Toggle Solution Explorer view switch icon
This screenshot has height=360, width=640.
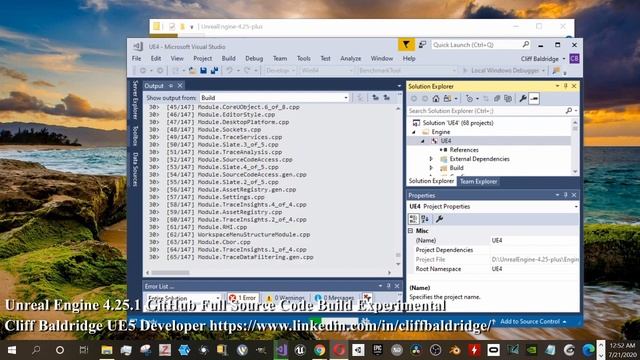tap(447, 98)
